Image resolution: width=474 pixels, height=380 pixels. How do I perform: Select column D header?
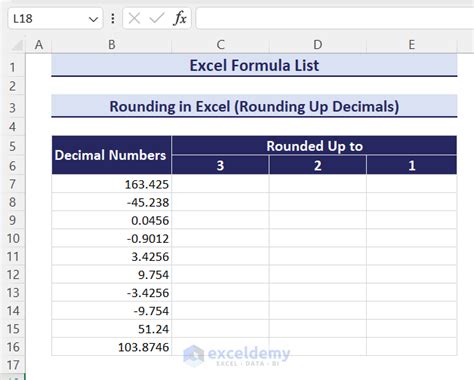click(318, 45)
